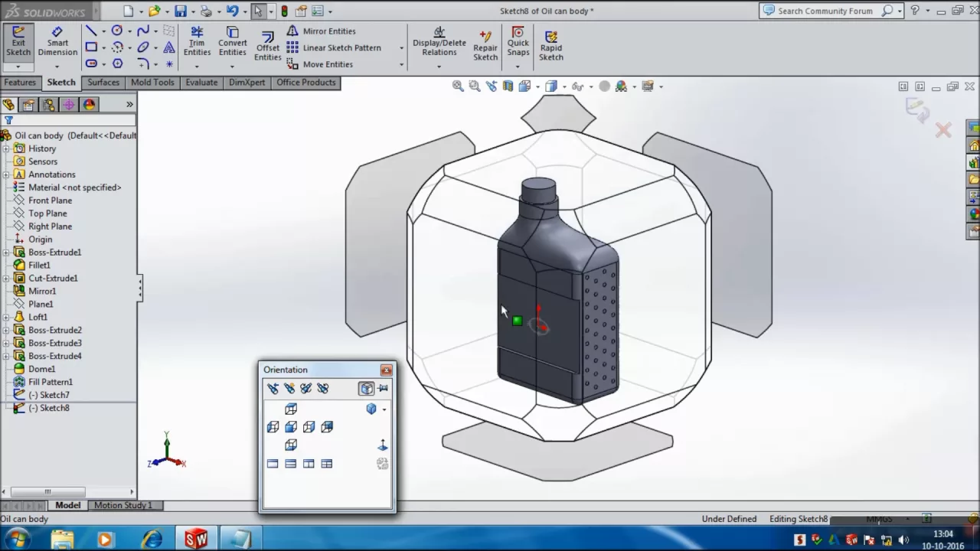This screenshot has height=551, width=980.
Task: Open SolidWorks from the Windows taskbar
Action: point(197,540)
